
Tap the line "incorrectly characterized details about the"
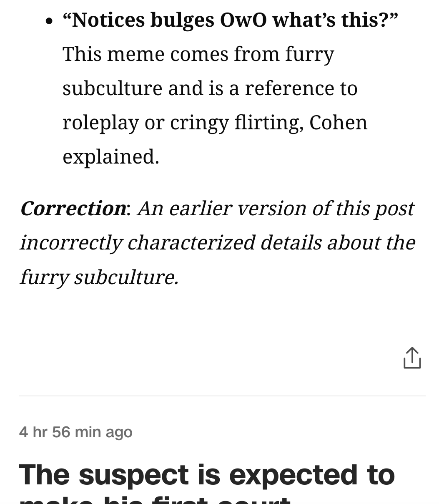tap(217, 242)
